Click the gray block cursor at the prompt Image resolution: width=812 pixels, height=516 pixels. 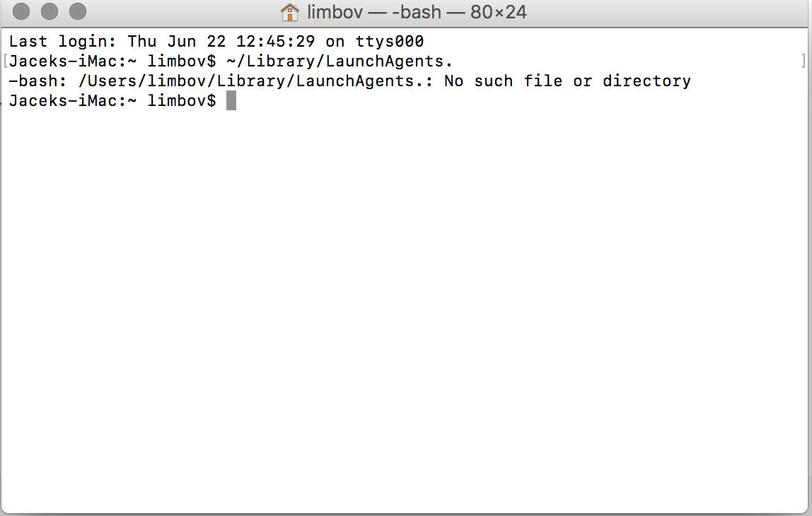231,100
